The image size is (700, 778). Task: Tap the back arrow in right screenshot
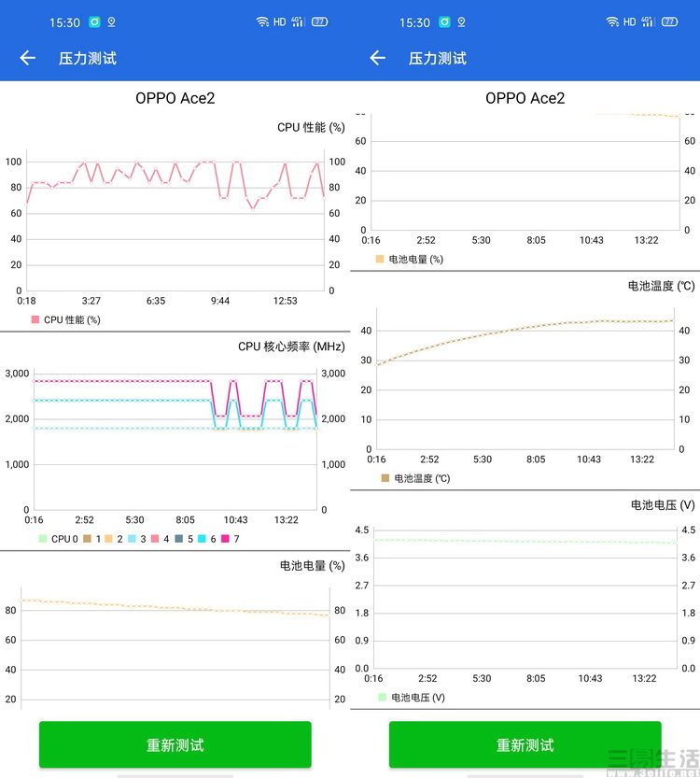[378, 58]
